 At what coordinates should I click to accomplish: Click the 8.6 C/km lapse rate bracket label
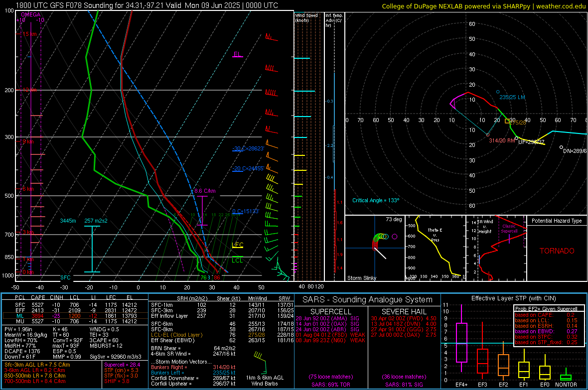tap(205, 191)
